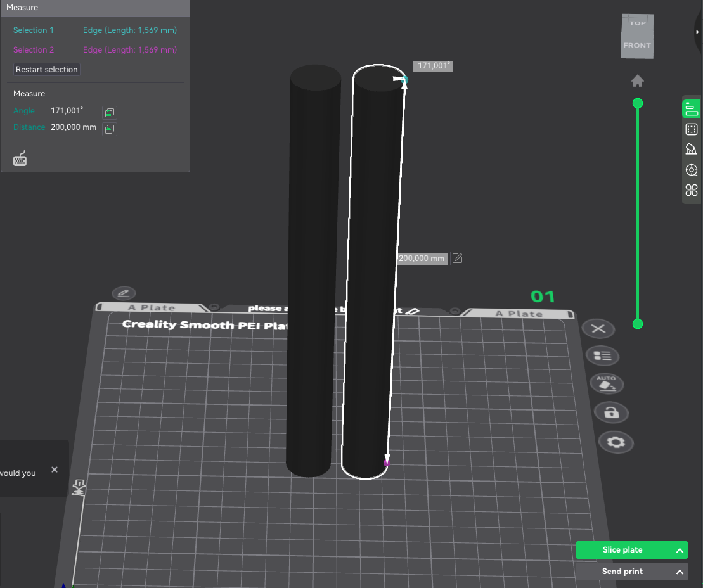Click the magenta measurement point on the cylinder base

[x=387, y=463]
